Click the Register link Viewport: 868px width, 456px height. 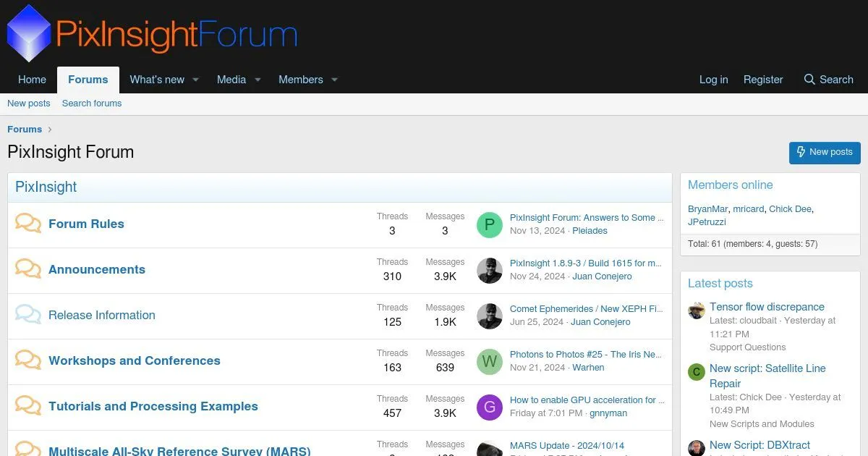[763, 80]
